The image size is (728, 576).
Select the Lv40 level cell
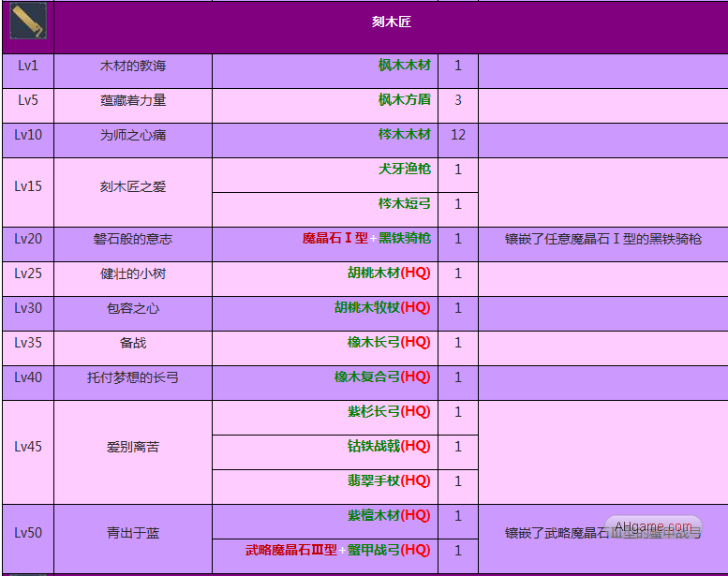[x=28, y=383]
